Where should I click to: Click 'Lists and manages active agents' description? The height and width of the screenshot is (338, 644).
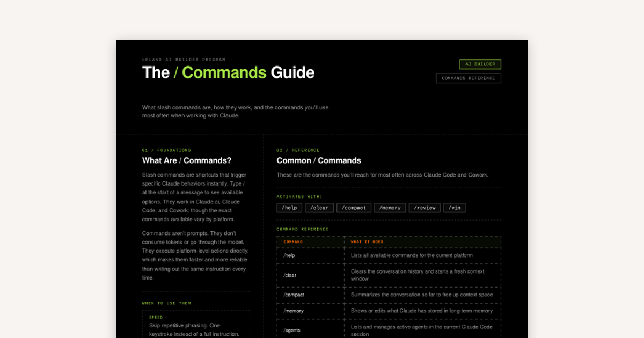coord(421,330)
